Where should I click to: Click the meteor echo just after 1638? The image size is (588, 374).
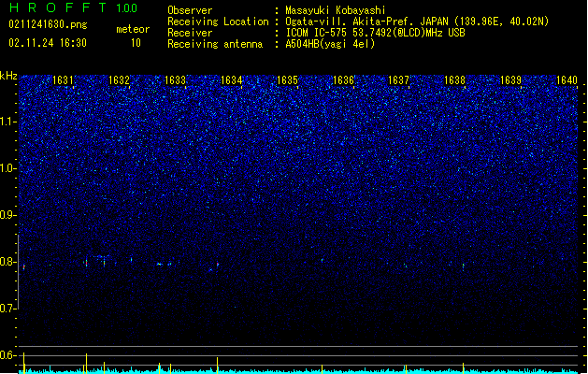coord(463,266)
